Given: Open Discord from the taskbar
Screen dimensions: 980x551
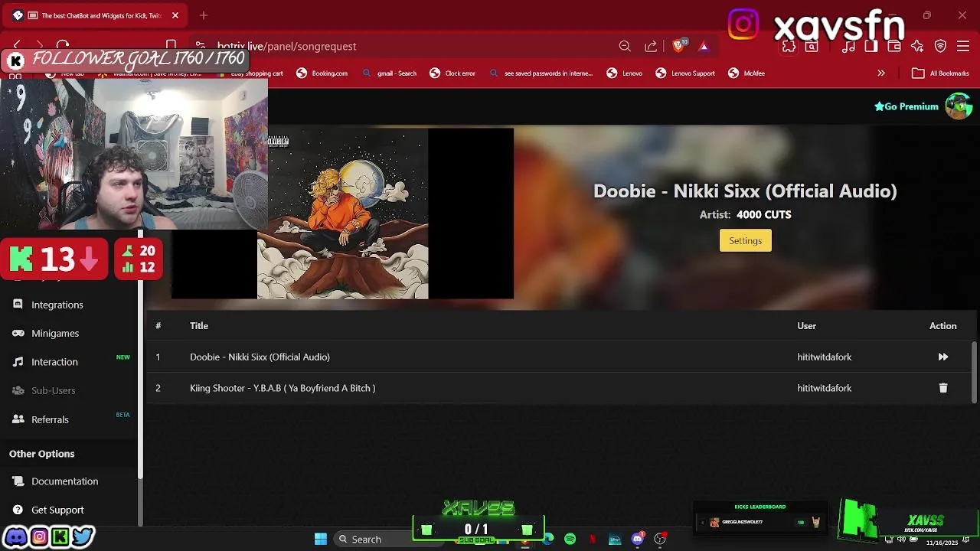Looking at the screenshot, I should pyautogui.click(x=637, y=540).
